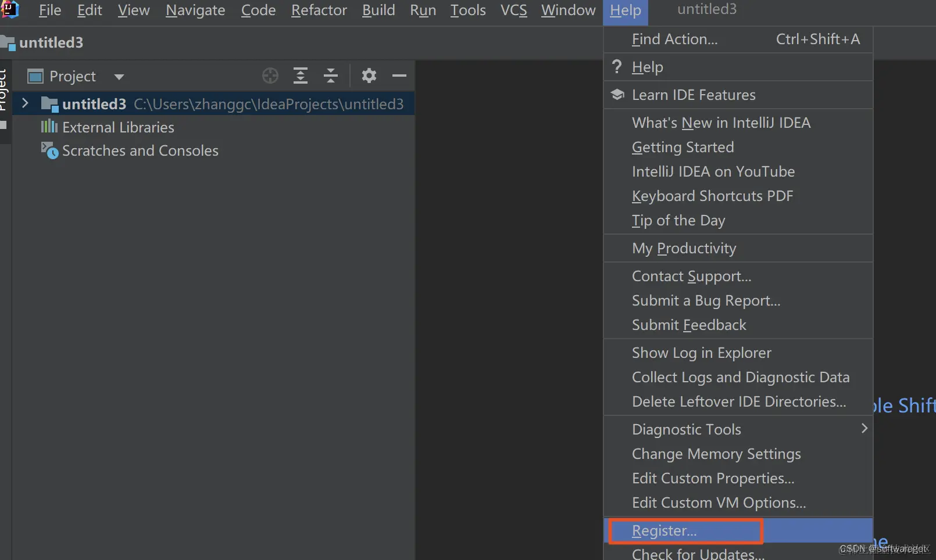Click the Collapse All icon in Project toolbar
The image size is (936, 560).
331,76
